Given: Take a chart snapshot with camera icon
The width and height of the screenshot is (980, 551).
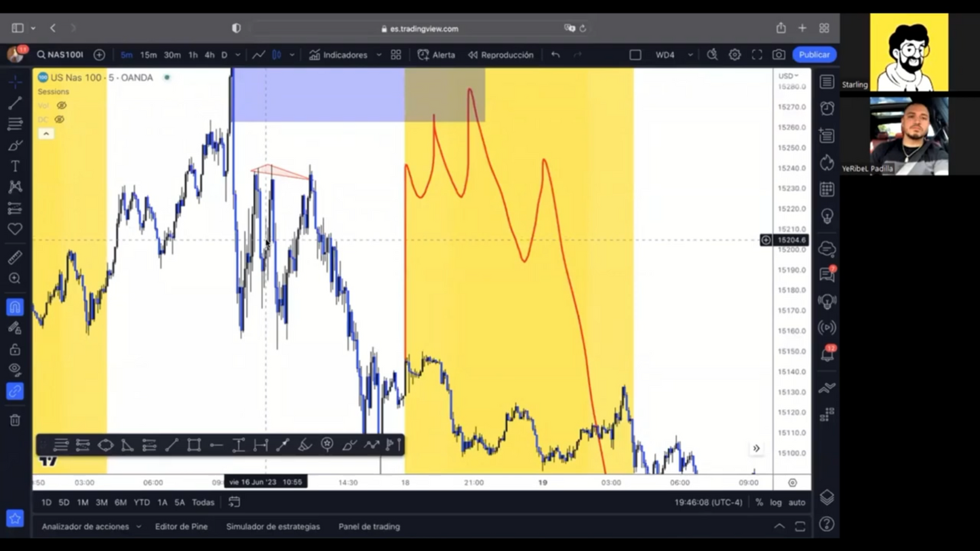Looking at the screenshot, I should [x=779, y=55].
